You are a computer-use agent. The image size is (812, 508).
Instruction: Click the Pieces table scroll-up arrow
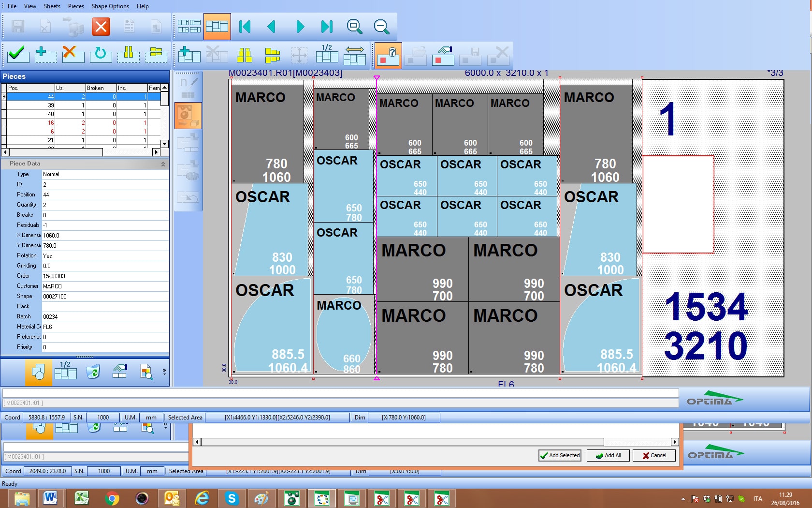pyautogui.click(x=164, y=88)
